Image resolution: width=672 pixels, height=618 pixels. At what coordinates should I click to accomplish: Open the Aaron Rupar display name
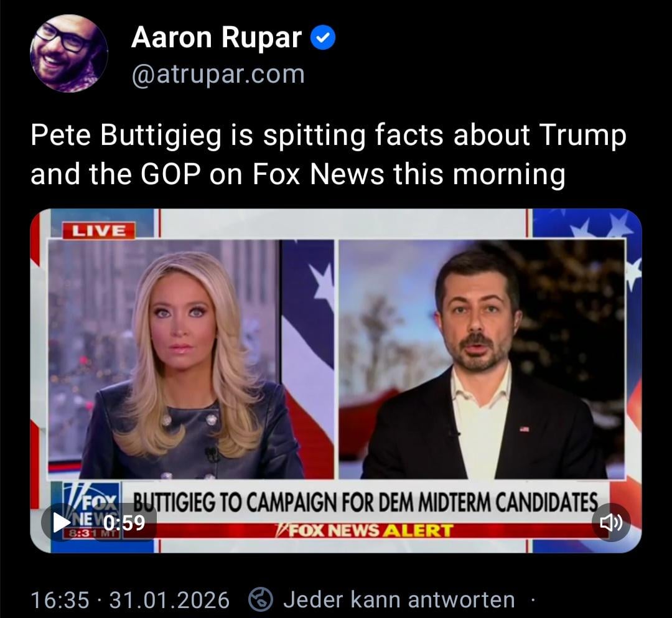pyautogui.click(x=217, y=38)
